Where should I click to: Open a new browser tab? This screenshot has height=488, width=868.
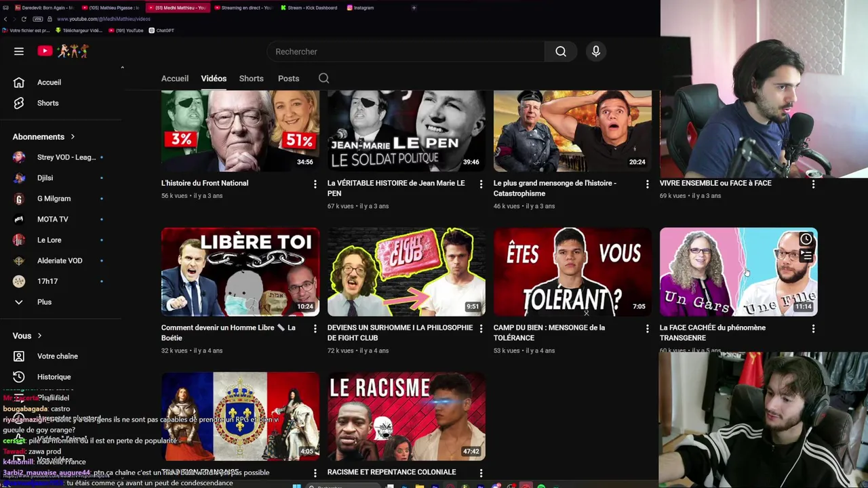414,7
